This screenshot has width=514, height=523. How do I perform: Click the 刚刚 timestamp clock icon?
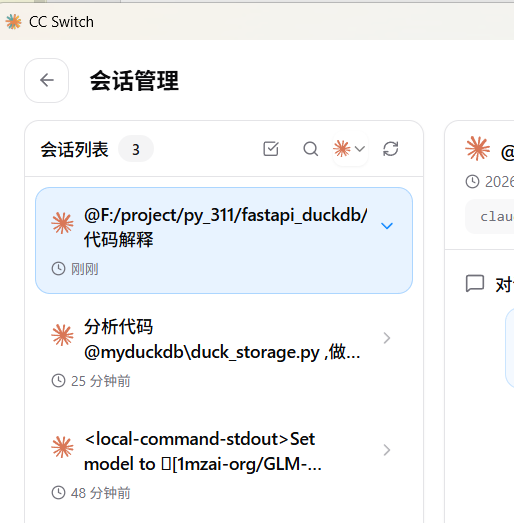58,269
